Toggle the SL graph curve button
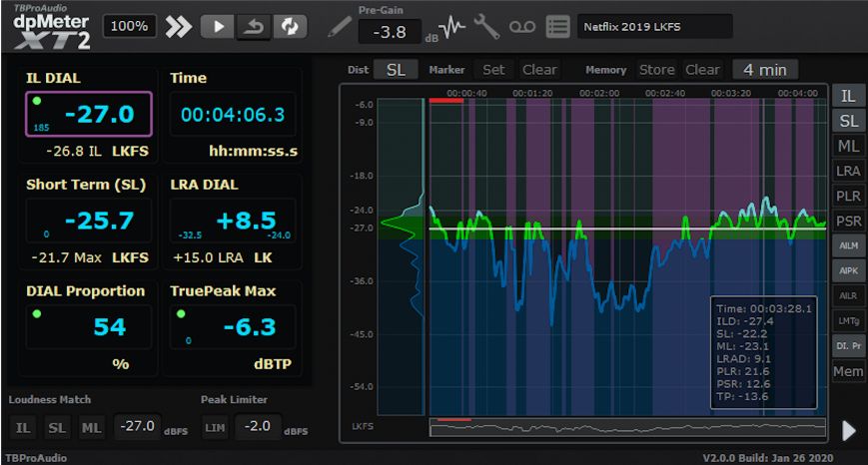This screenshot has width=868, height=465. coord(848,121)
